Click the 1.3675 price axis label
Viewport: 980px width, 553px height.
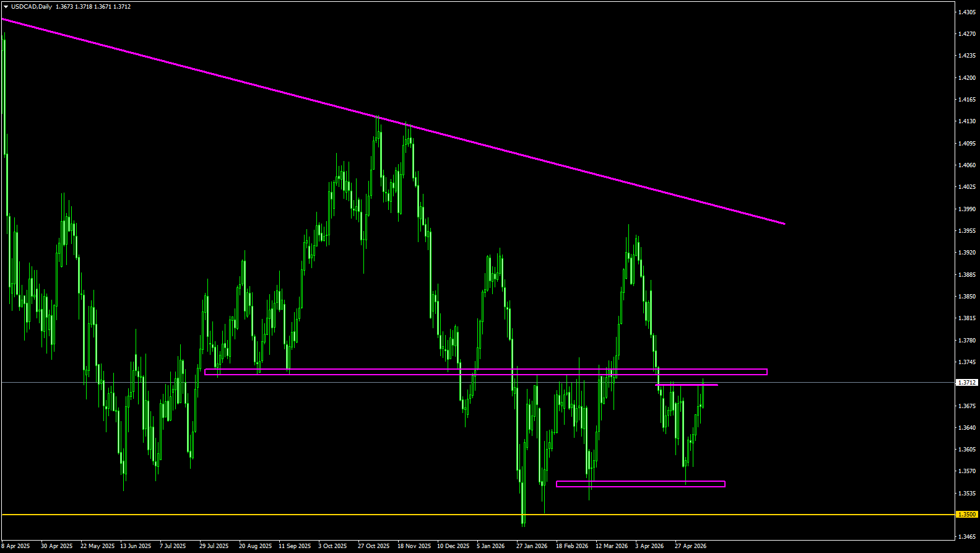(967, 406)
